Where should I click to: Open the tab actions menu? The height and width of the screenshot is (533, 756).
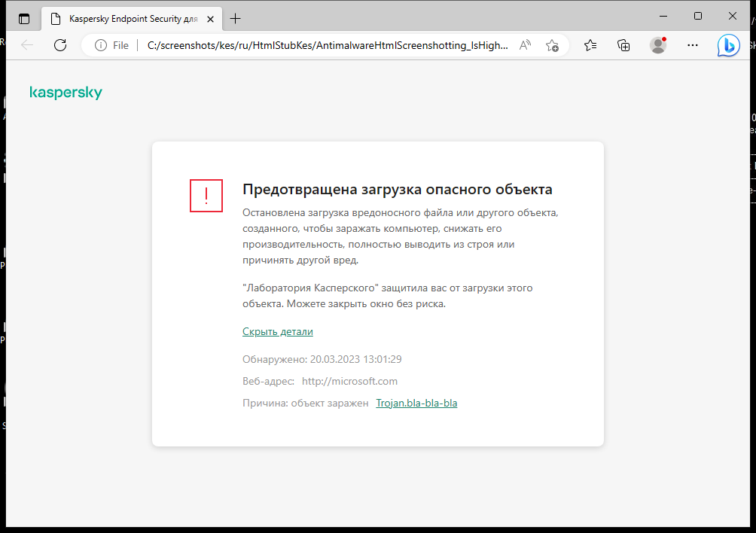(x=24, y=18)
